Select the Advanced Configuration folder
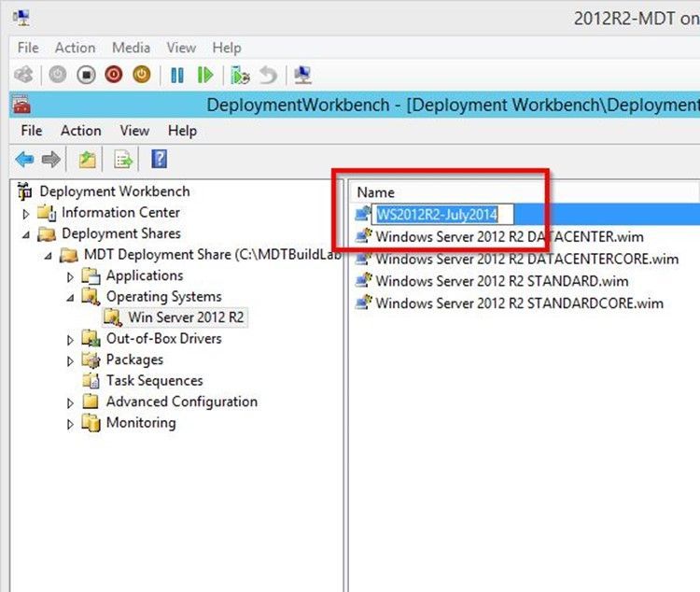The width and height of the screenshot is (700, 592). point(181,402)
